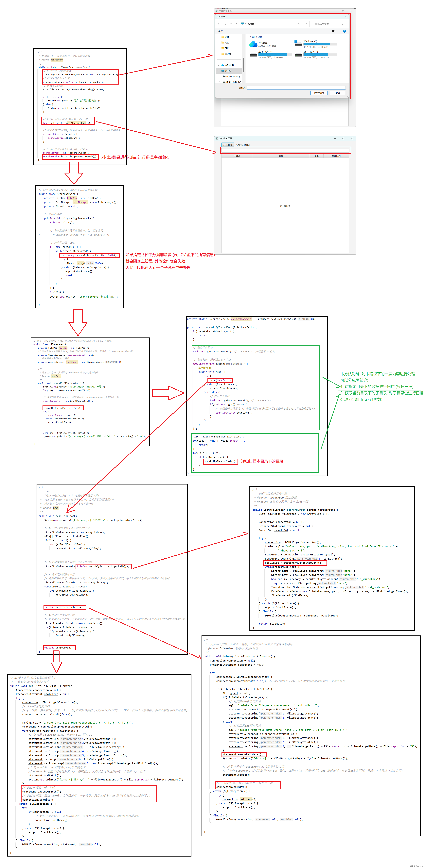Click the 此电脑 breadcrumb in address bar
This screenshot has height=868, width=425.
click(x=251, y=24)
